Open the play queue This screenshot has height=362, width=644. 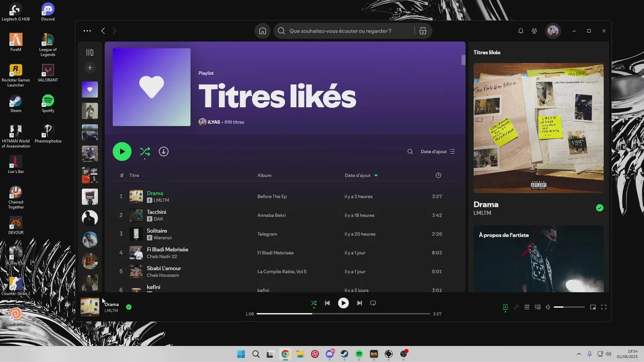pyautogui.click(x=527, y=307)
